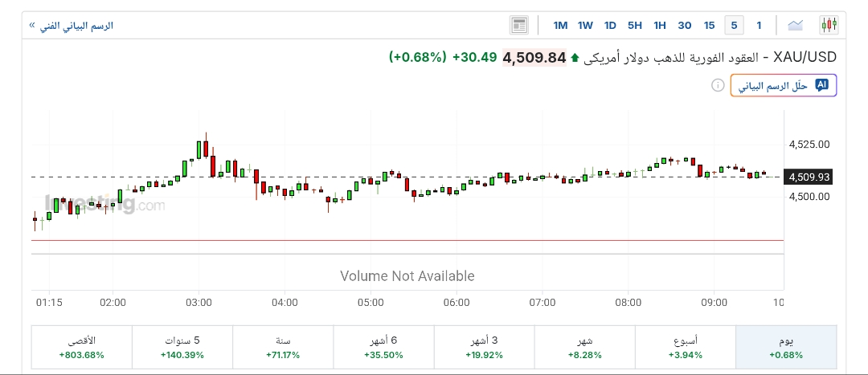Click the news overlay icon
The width and height of the screenshot is (868, 375).
pos(519,25)
